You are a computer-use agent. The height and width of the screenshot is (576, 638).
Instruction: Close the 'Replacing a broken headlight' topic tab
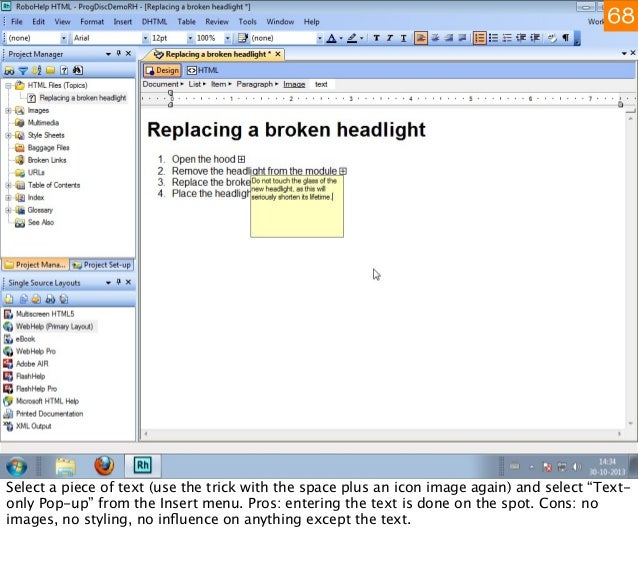point(278,54)
